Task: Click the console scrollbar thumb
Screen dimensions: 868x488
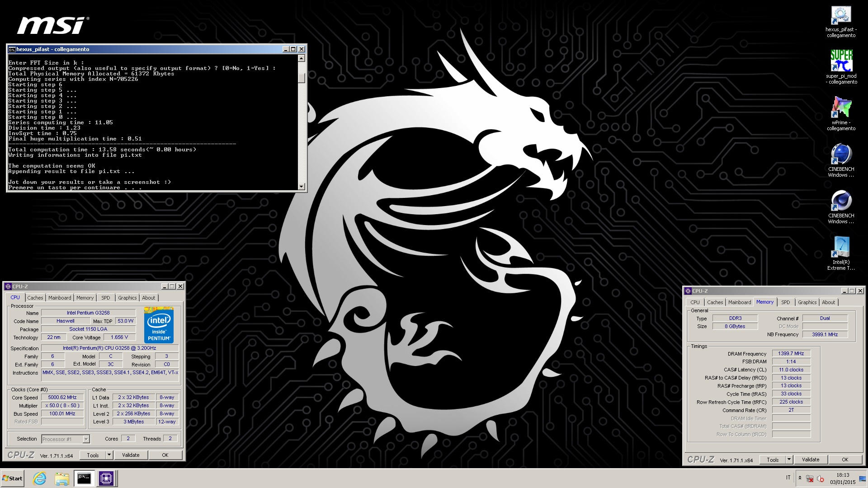Action: click(302, 78)
